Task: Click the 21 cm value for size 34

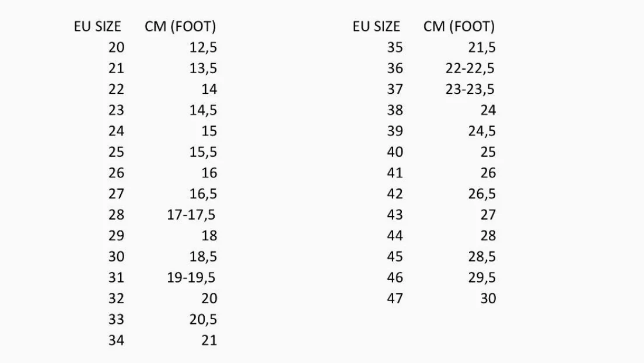Action: tap(209, 340)
